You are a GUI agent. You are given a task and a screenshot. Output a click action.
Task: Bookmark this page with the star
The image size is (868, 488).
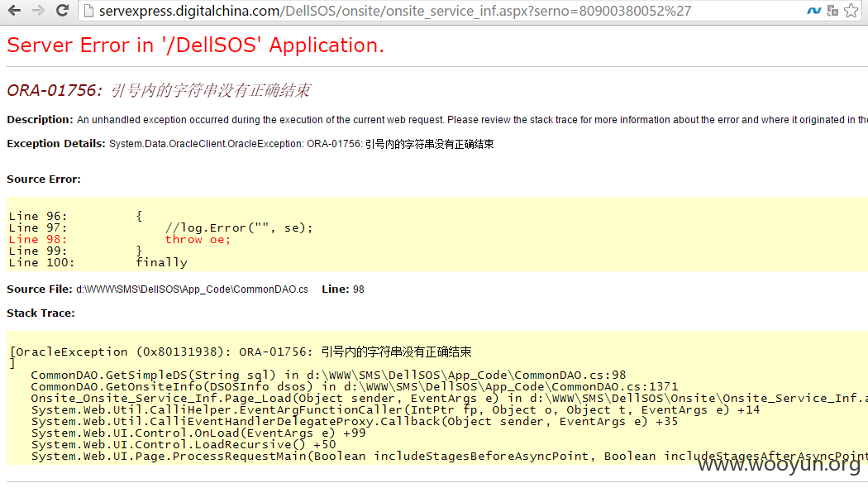pyautogui.click(x=851, y=11)
